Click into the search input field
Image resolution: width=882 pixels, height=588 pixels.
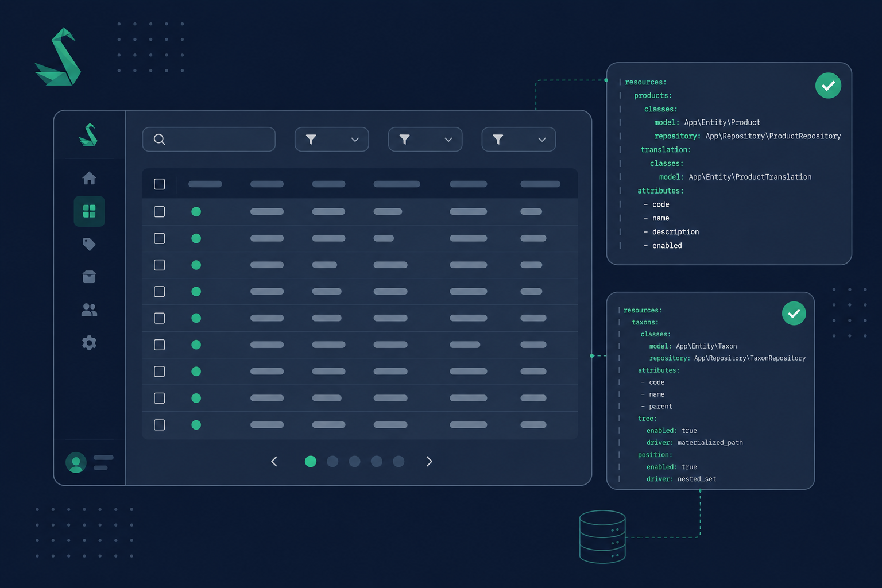click(x=209, y=140)
